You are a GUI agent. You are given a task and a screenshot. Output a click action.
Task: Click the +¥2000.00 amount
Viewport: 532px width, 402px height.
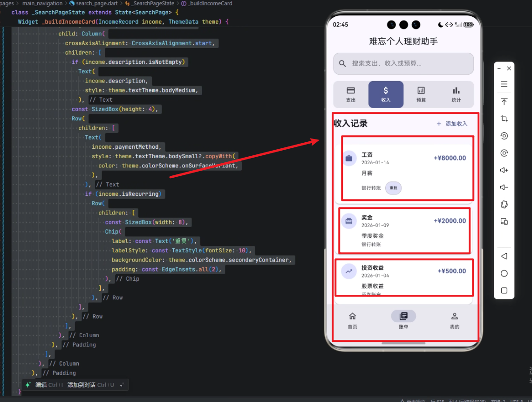[450, 221]
